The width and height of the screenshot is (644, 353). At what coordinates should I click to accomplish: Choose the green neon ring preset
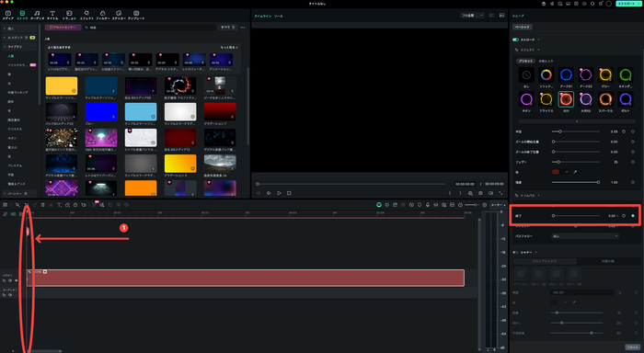tap(625, 75)
